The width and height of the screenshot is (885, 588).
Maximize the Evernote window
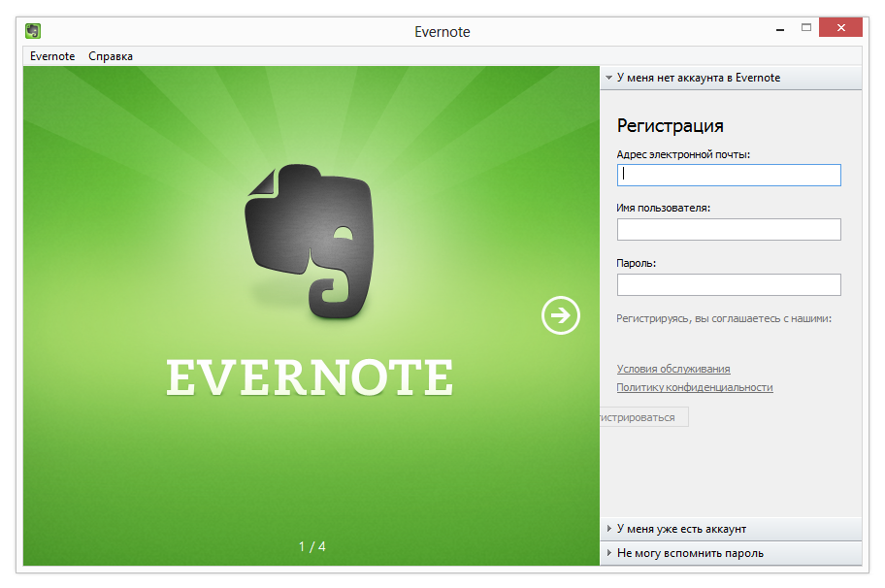pos(806,27)
